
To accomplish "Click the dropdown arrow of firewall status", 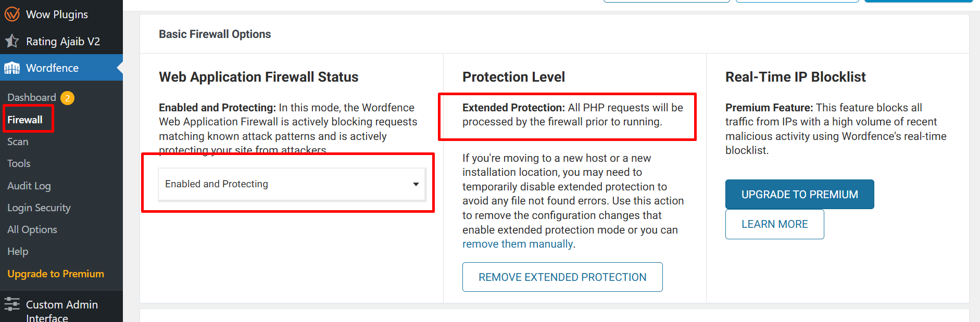I will pyautogui.click(x=416, y=184).
